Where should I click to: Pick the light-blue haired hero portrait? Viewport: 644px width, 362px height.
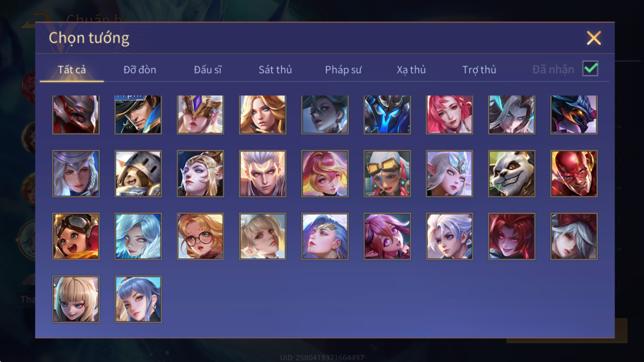click(x=138, y=237)
